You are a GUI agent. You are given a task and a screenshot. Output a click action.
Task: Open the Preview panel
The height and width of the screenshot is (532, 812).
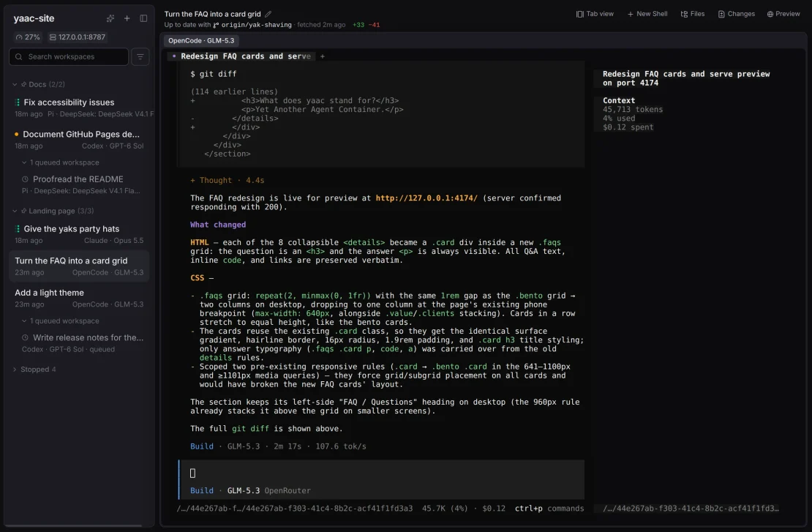[783, 14]
